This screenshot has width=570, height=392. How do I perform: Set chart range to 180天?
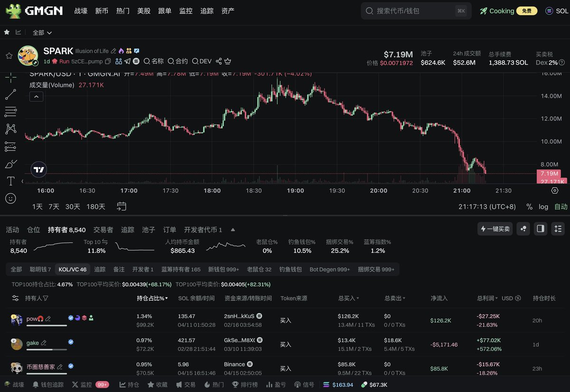tap(96, 206)
